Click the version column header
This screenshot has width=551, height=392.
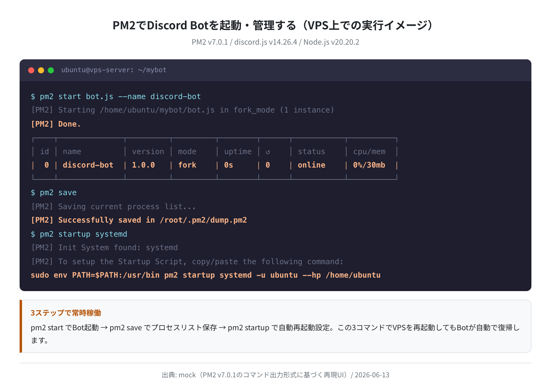coord(148,152)
